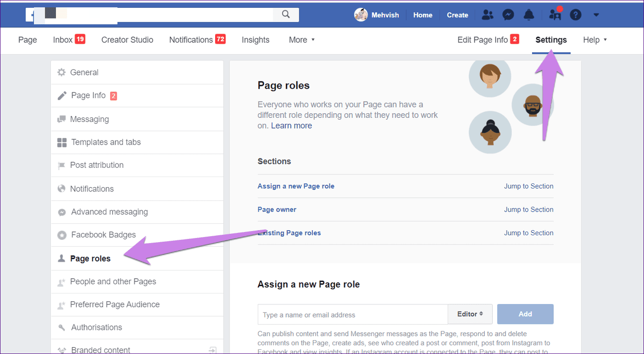644x354 pixels.
Task: Click the Page owner section link
Action: coord(277,209)
